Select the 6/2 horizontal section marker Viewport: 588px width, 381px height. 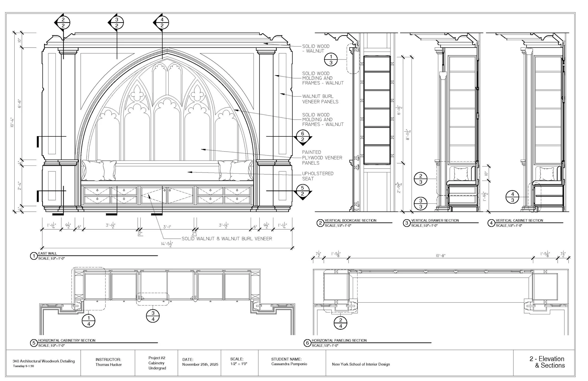tap(303, 137)
